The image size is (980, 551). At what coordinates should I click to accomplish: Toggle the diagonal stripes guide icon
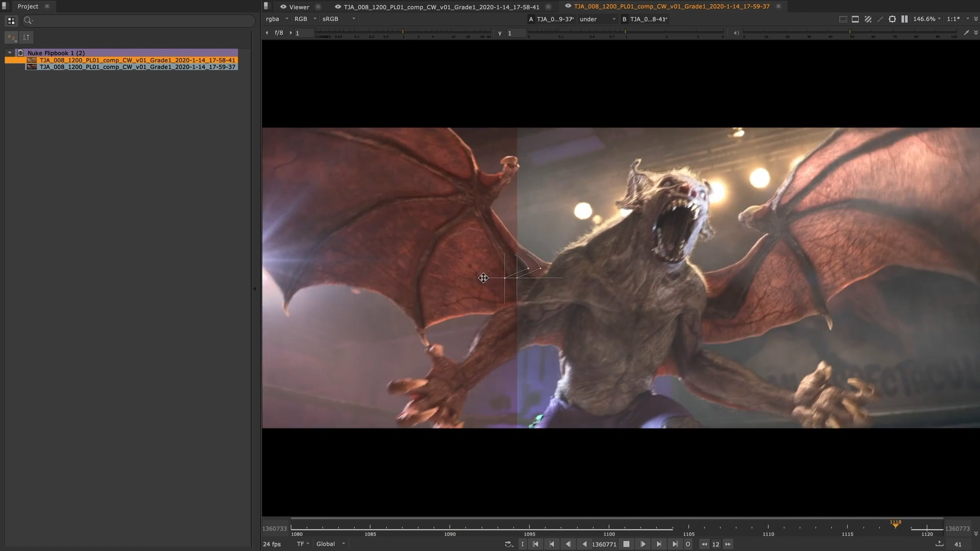tap(868, 19)
